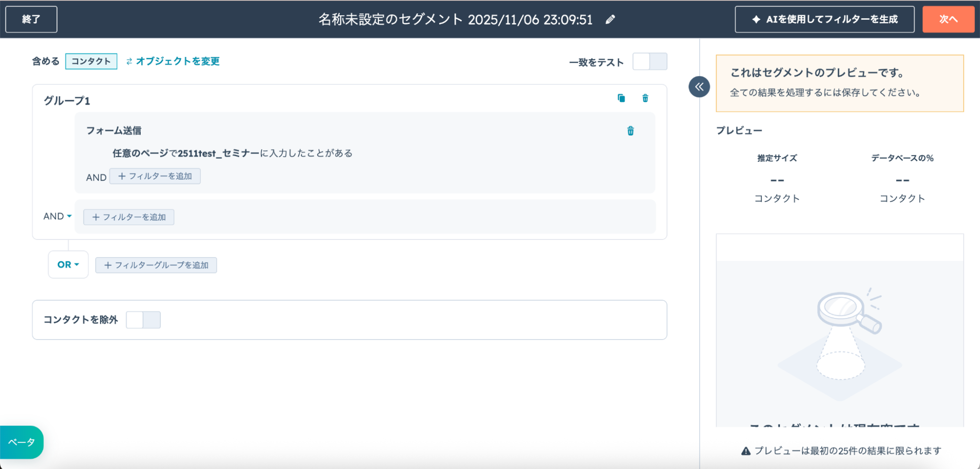Image resolution: width=980 pixels, height=469 pixels.
Task: Click the コンタクト object tag
Action: [x=91, y=61]
